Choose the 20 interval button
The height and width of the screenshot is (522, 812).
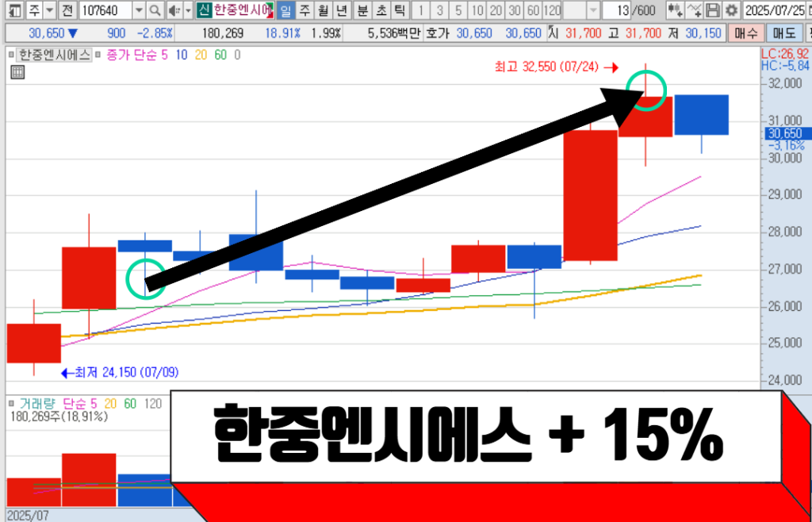point(496,10)
